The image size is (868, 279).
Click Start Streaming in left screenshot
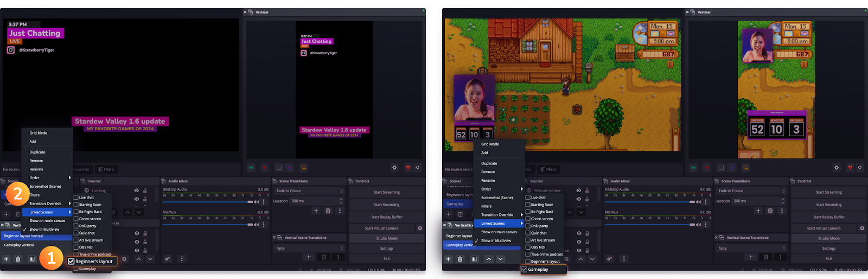386,192
